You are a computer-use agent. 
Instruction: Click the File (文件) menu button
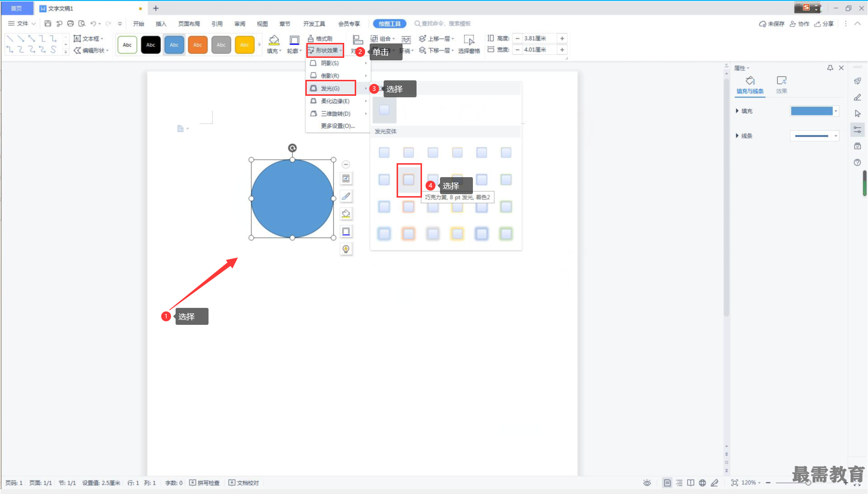tap(22, 23)
